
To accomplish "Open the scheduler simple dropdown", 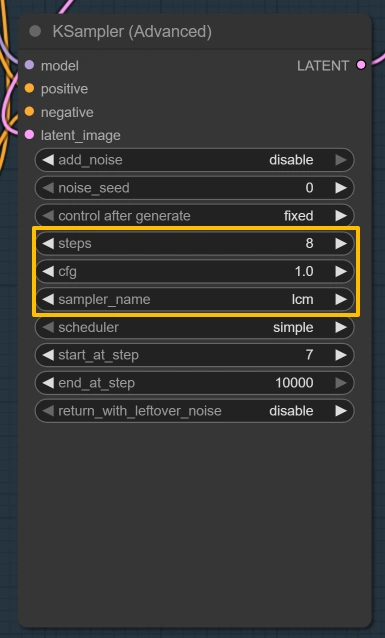I will point(195,327).
